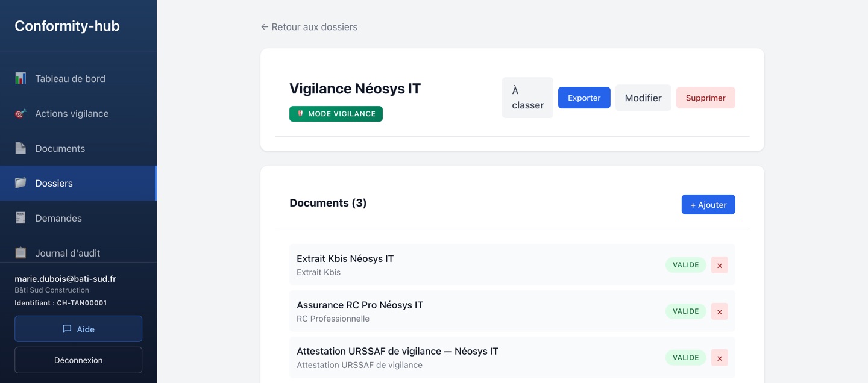Go to Actions vigilance section
Screen dimensions: 868x383
pyautogui.click(x=78, y=113)
